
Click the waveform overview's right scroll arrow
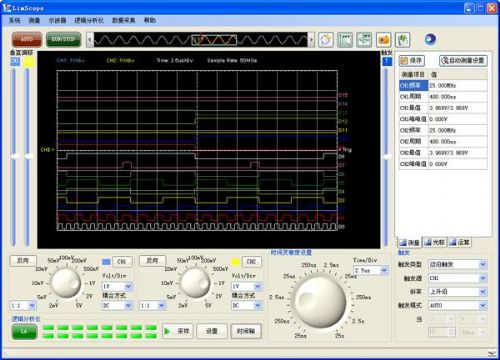(x=311, y=40)
